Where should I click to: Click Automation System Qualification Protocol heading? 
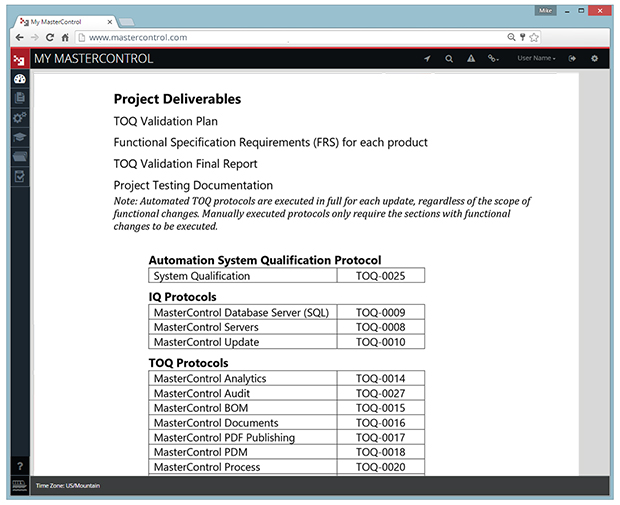click(x=265, y=260)
